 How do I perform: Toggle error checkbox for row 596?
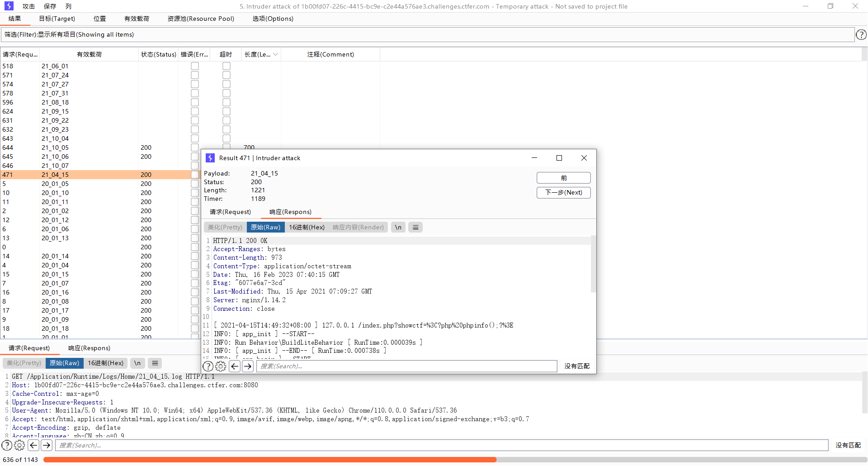pos(195,102)
